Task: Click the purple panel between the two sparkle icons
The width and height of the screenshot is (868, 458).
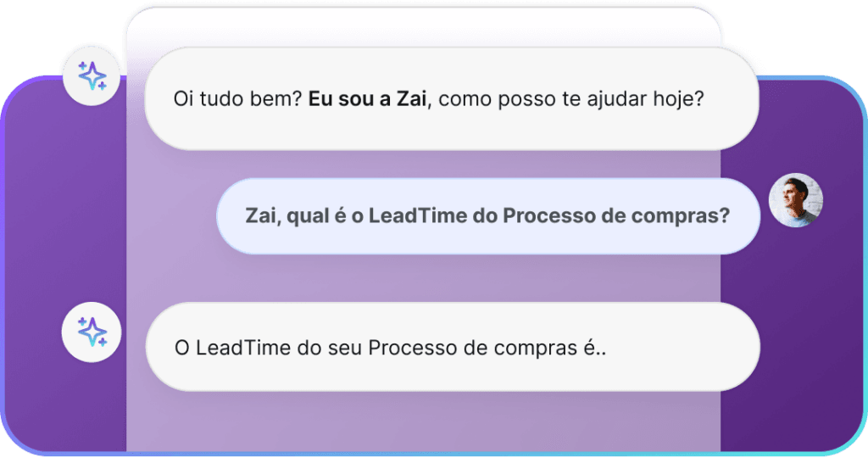Action: [x=64, y=204]
